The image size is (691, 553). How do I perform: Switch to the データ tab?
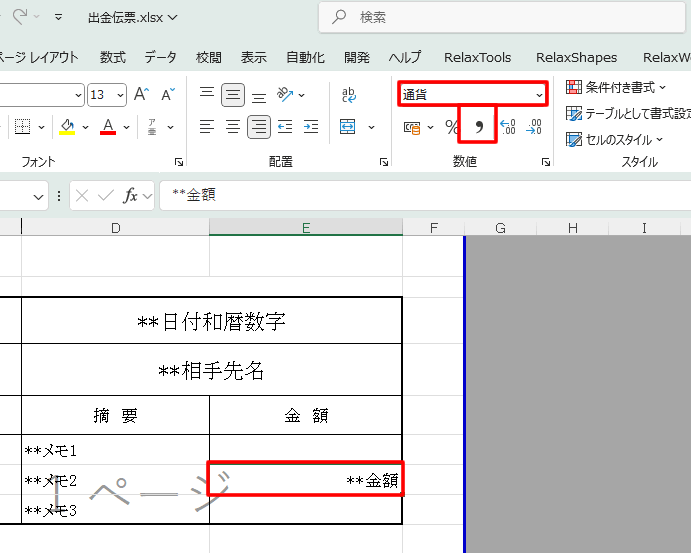[x=160, y=57]
